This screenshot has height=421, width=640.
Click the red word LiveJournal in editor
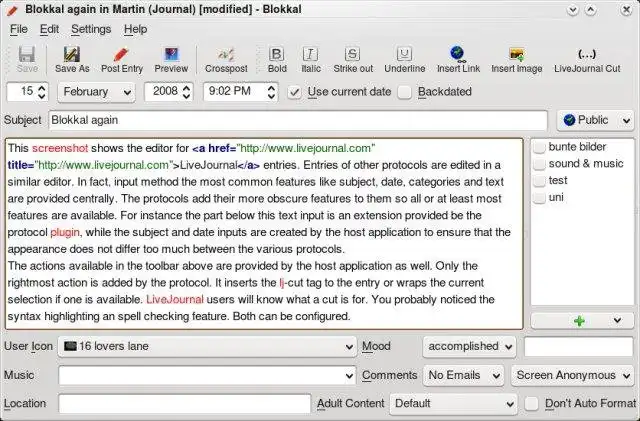(x=175, y=300)
